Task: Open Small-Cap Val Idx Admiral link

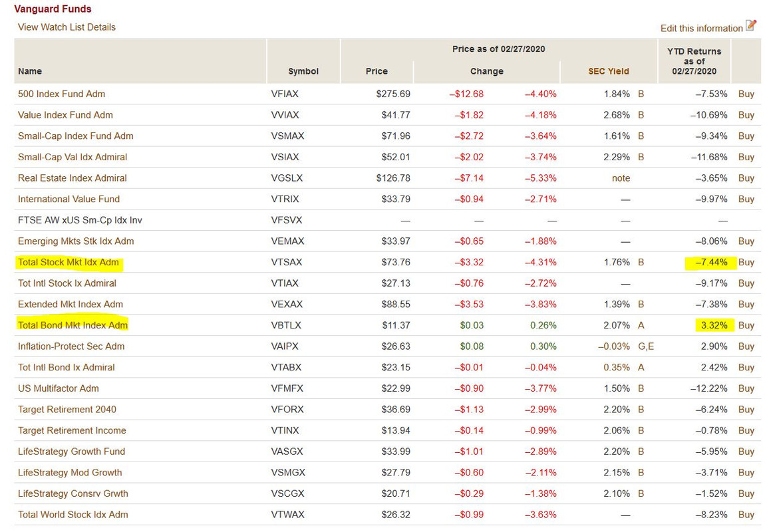Action: click(73, 156)
